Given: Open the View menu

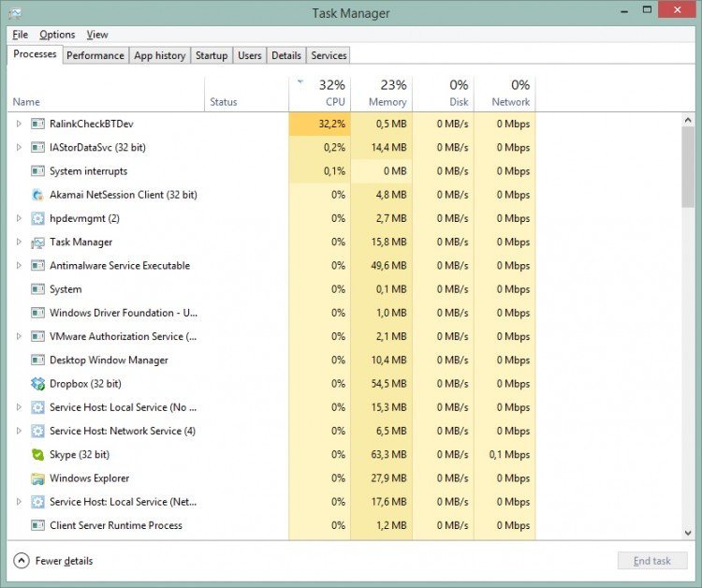Looking at the screenshot, I should [x=97, y=35].
